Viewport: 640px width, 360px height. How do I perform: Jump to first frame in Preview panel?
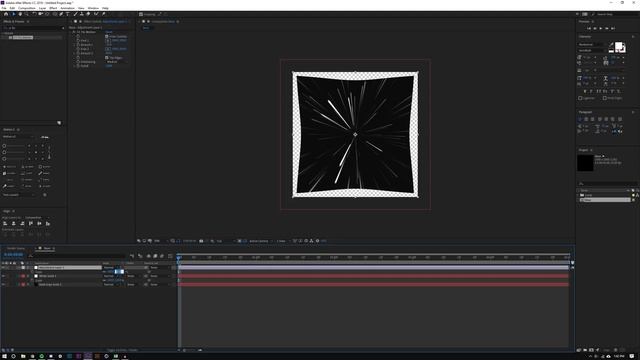[589, 29]
